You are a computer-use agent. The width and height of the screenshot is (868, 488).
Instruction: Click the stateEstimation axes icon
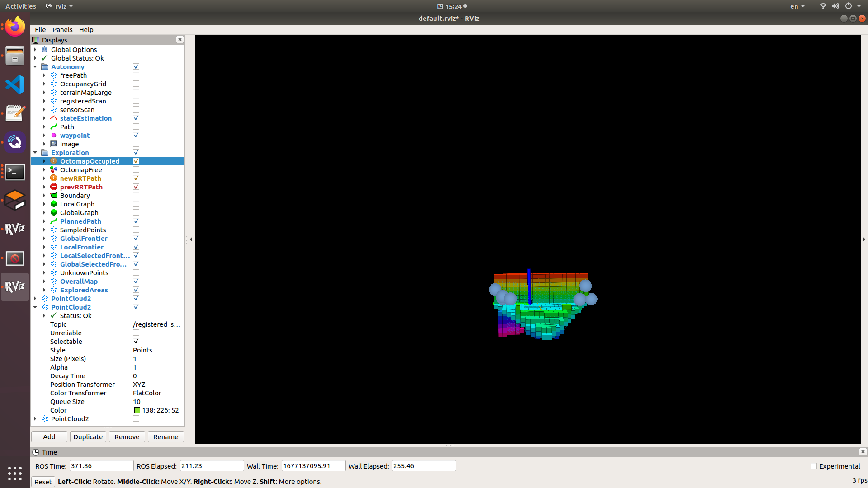click(54, 118)
